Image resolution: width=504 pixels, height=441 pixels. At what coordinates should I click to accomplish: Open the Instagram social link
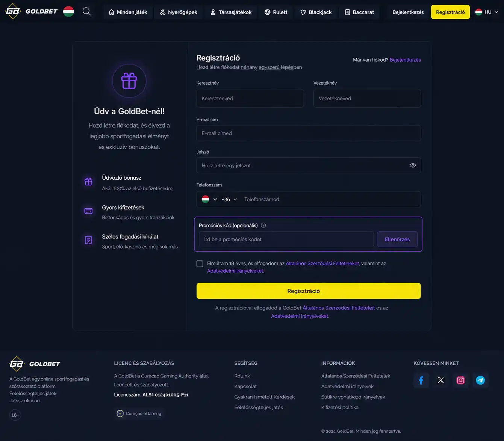coord(460,380)
